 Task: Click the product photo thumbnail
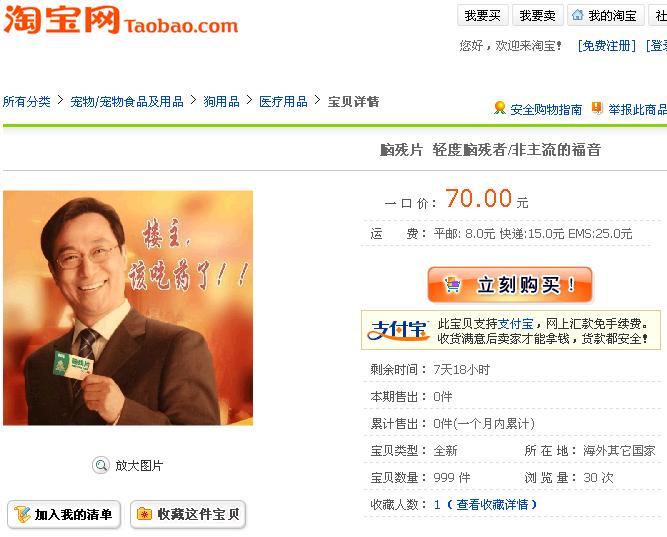click(128, 308)
